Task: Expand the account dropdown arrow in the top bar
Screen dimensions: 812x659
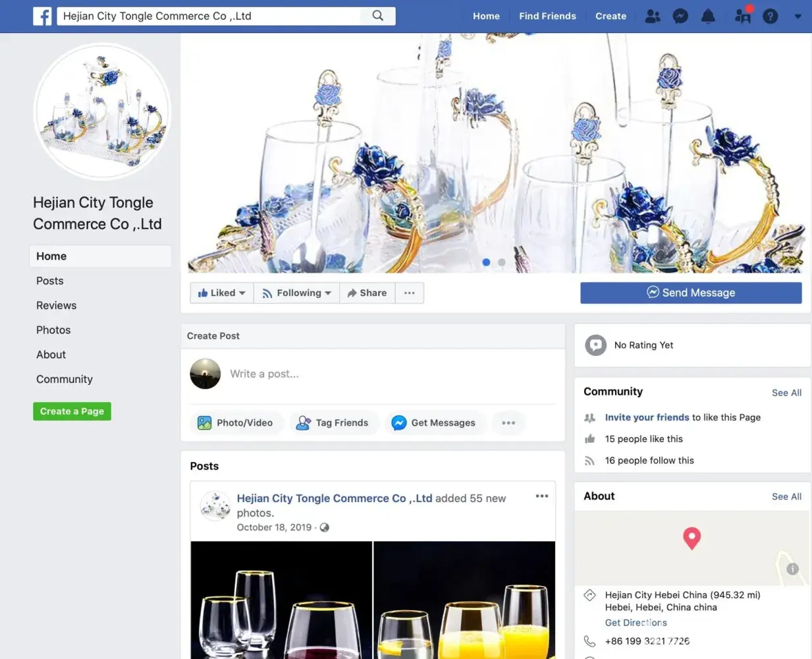Action: [798, 16]
